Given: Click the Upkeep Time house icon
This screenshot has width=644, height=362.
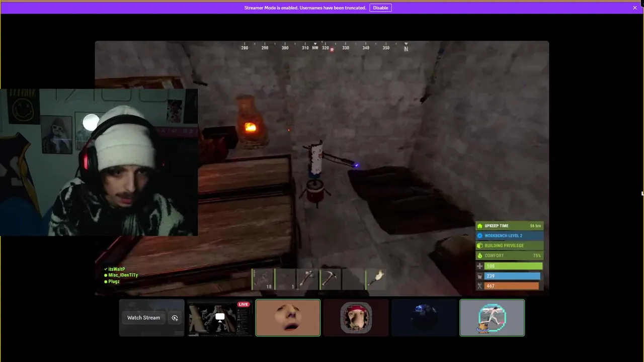Looking at the screenshot, I should (480, 226).
